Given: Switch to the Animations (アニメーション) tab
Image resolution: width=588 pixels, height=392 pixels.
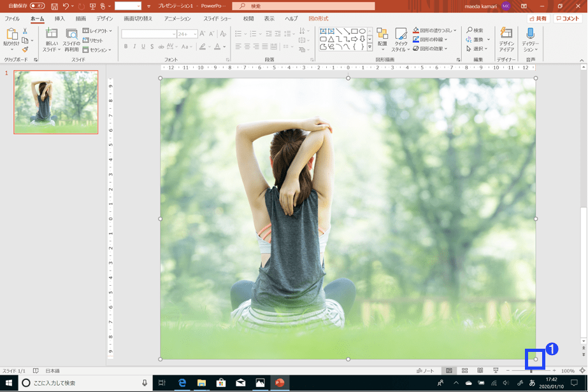Looking at the screenshot, I should click(x=177, y=18).
